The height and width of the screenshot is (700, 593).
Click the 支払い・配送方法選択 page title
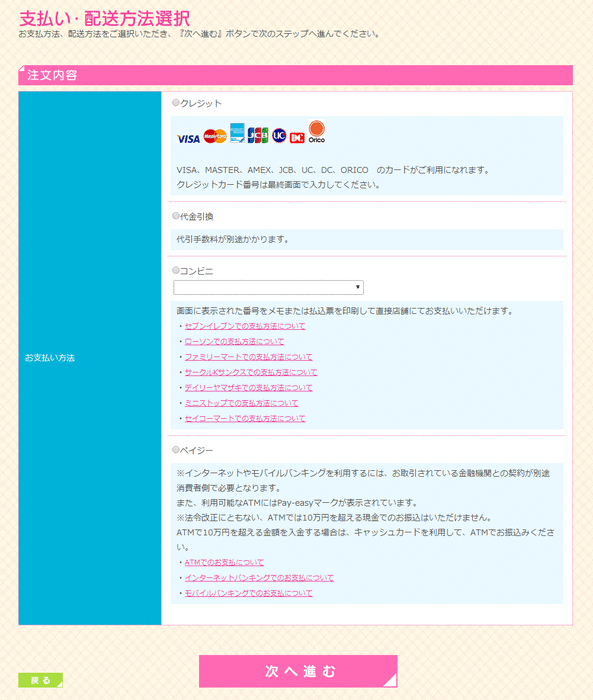[x=104, y=18]
